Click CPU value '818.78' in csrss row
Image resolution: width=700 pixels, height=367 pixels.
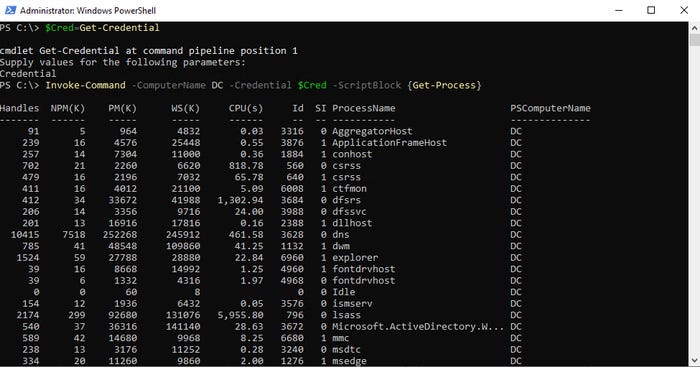point(246,166)
